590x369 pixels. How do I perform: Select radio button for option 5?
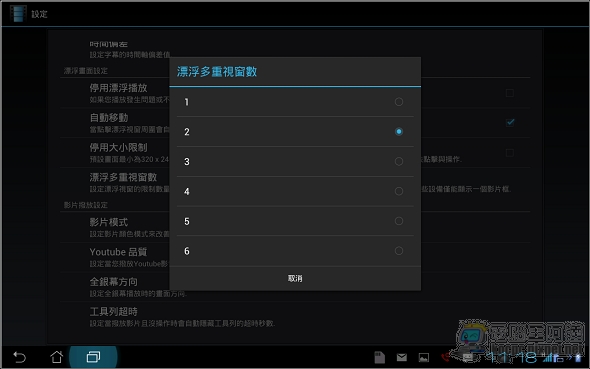[398, 221]
